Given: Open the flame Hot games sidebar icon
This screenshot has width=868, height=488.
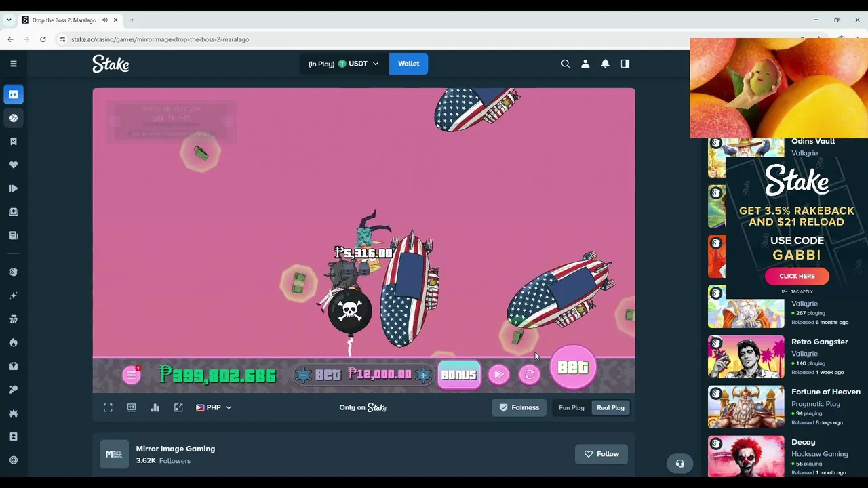Looking at the screenshot, I should [x=13, y=342].
